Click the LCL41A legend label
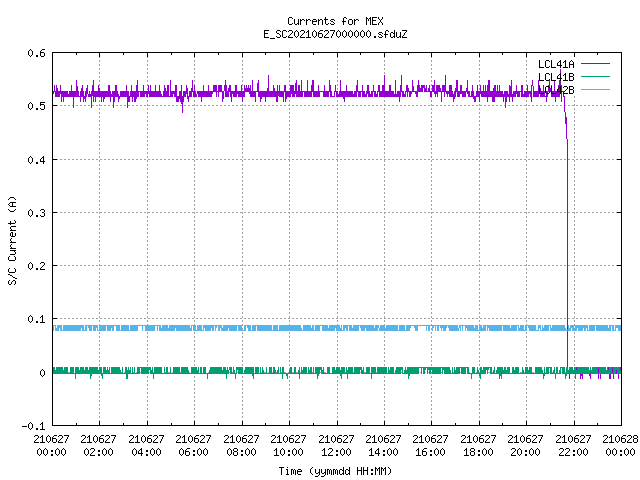Image resolution: width=640 pixels, height=480 pixels. tap(556, 64)
